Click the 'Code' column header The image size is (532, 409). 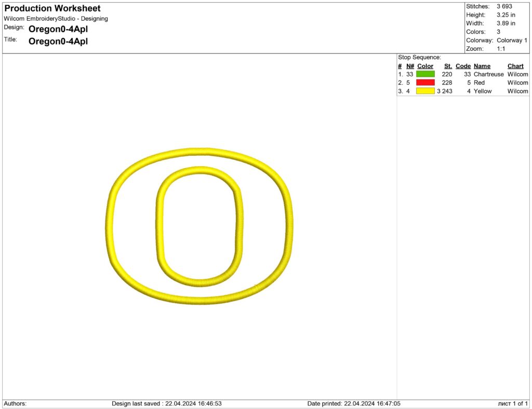[x=463, y=66]
